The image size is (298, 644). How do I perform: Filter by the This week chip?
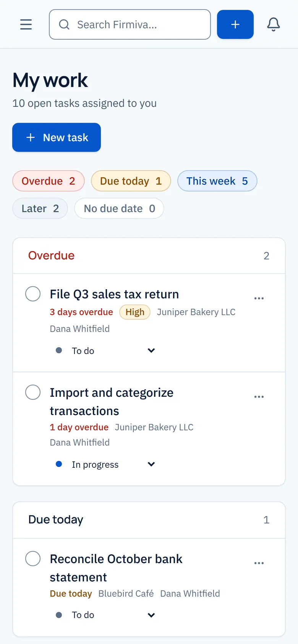pyautogui.click(x=217, y=181)
